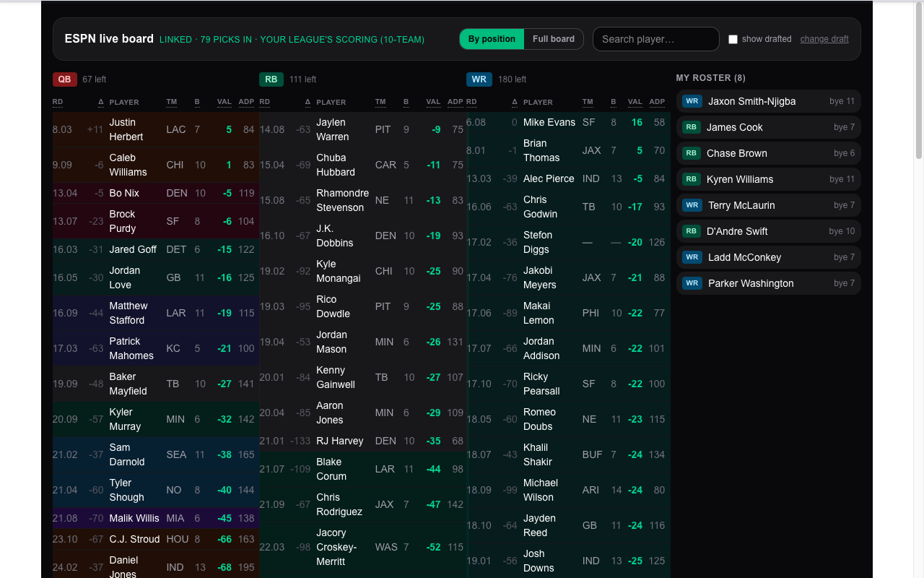
Task: Select Bo Nix row
Action: coord(156,193)
